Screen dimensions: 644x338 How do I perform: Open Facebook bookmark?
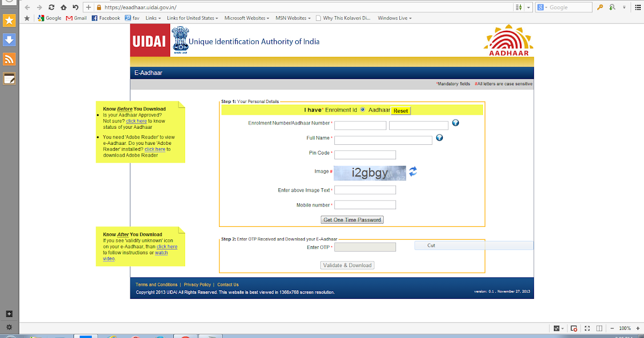(106, 18)
